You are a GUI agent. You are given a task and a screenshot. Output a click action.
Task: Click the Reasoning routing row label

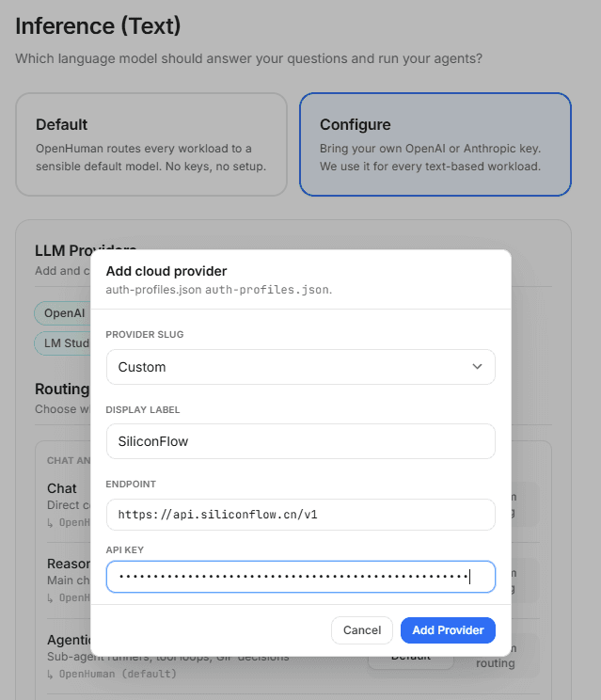pos(69,564)
